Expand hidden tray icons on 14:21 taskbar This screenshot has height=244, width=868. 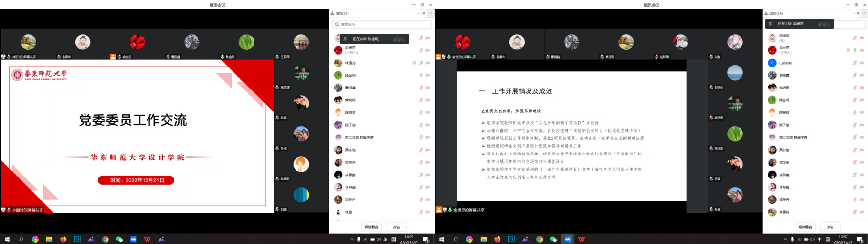click(351, 239)
